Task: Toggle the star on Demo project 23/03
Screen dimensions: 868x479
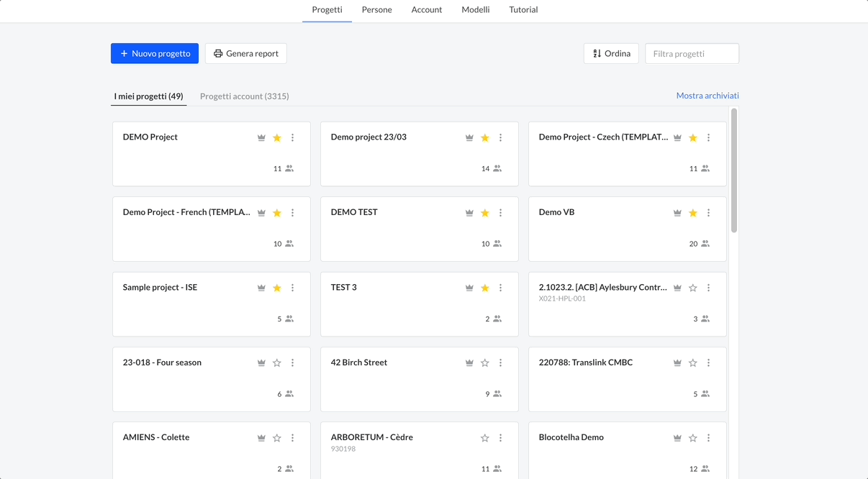Action: (x=485, y=137)
